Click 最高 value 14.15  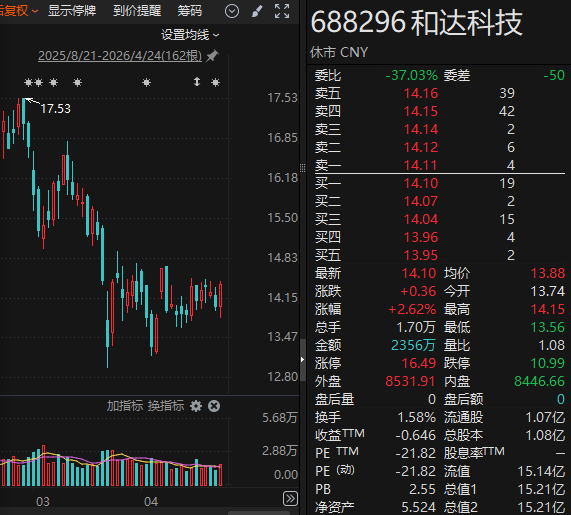point(548,309)
